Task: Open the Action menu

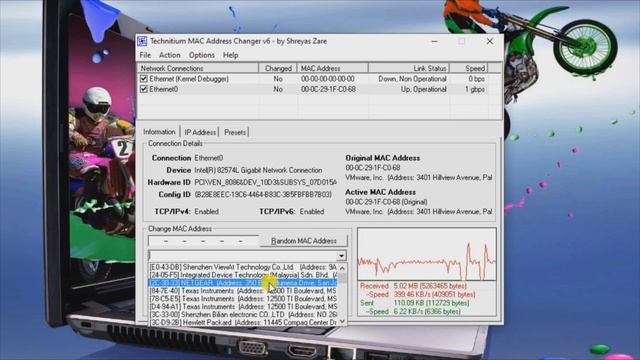Action: (x=169, y=55)
